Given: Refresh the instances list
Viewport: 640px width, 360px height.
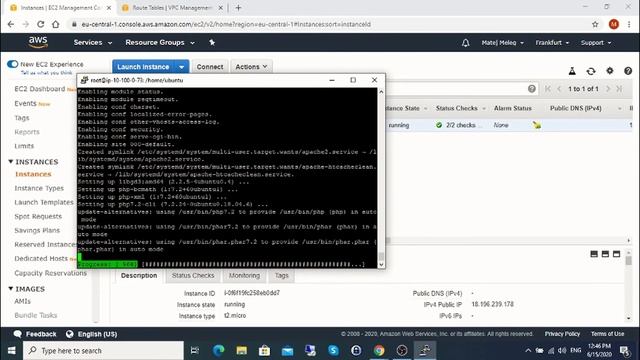Looking at the screenshot, I should (591, 71).
